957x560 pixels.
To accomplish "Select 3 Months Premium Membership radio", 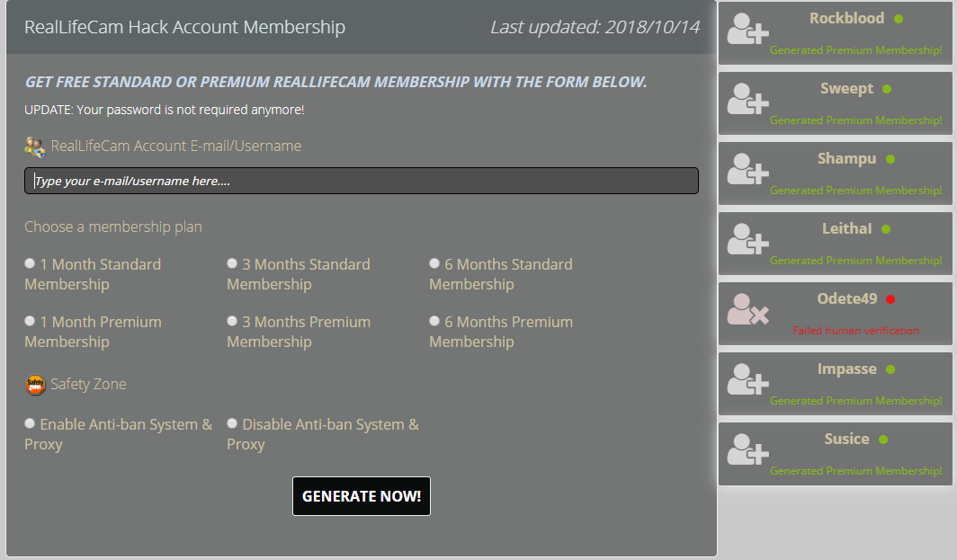I will point(232,321).
